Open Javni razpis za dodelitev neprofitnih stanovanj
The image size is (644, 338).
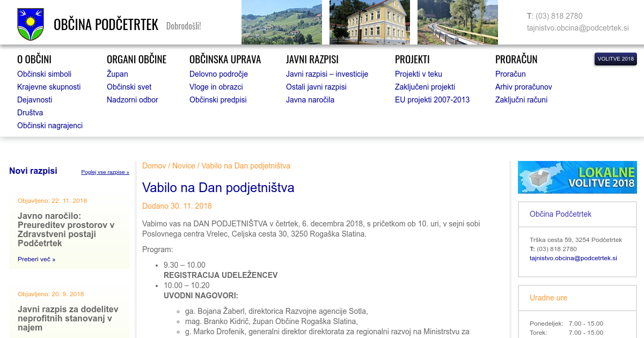tap(68, 318)
